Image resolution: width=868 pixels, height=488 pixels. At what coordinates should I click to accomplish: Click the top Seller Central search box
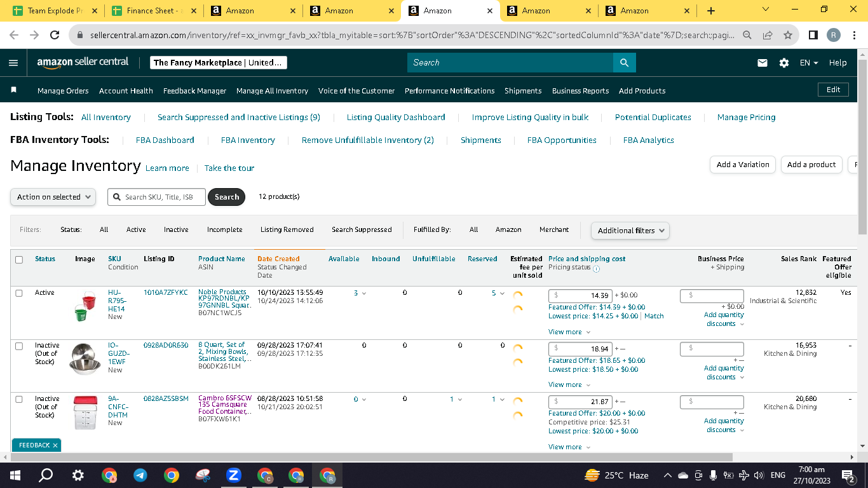click(510, 62)
